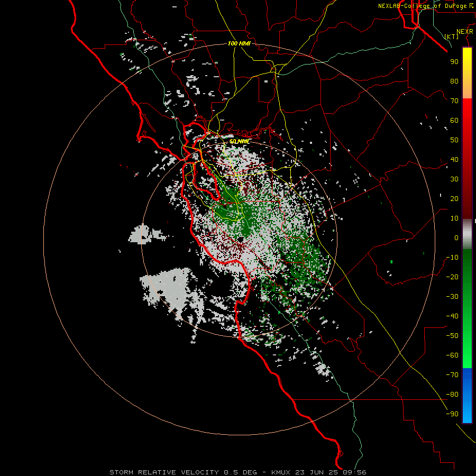
Task: Select the -80 knot label on color scale
Action: click(452, 395)
